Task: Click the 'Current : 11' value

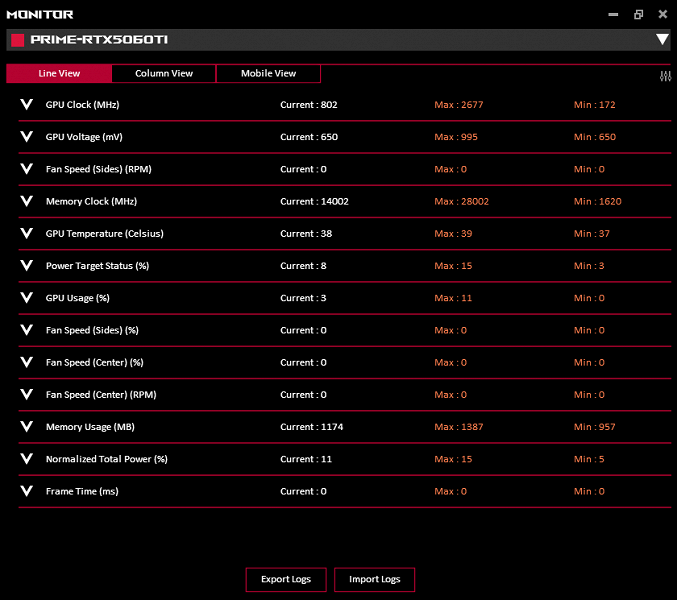Action: tap(306, 459)
